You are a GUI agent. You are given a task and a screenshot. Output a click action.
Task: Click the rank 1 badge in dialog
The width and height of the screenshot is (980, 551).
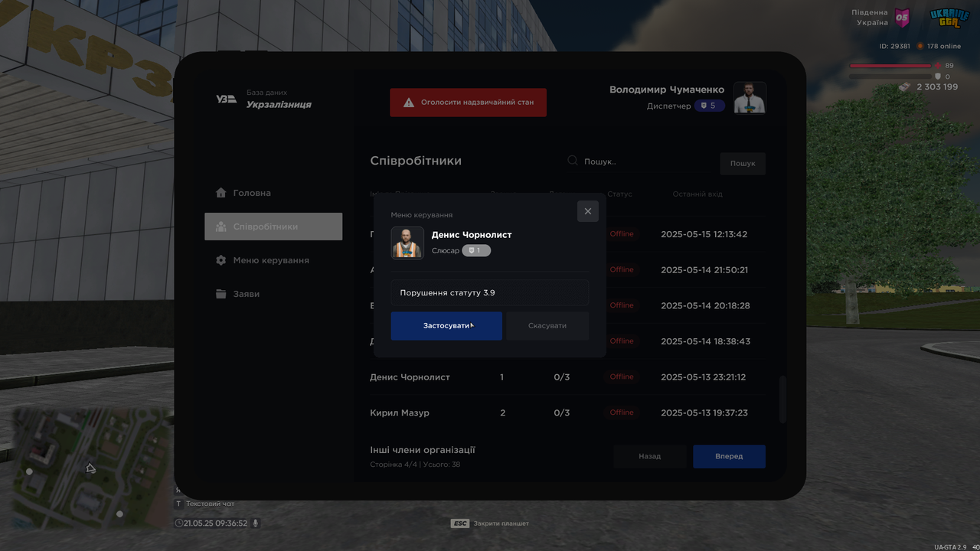[476, 250]
